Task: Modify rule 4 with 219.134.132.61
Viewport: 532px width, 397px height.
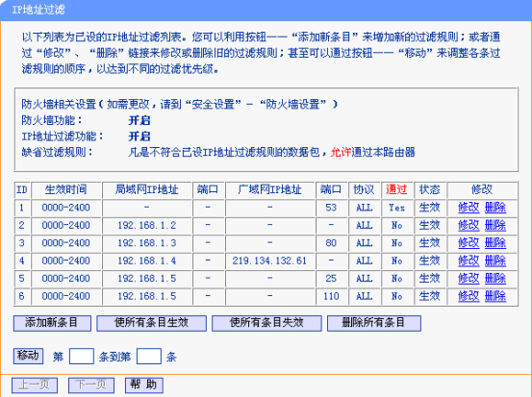Action: tap(469, 261)
